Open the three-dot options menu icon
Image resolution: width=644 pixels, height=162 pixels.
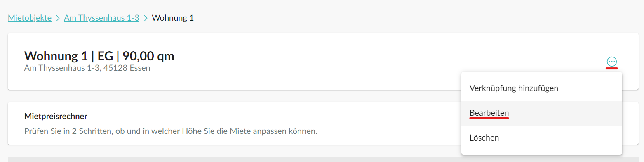pos(611,62)
